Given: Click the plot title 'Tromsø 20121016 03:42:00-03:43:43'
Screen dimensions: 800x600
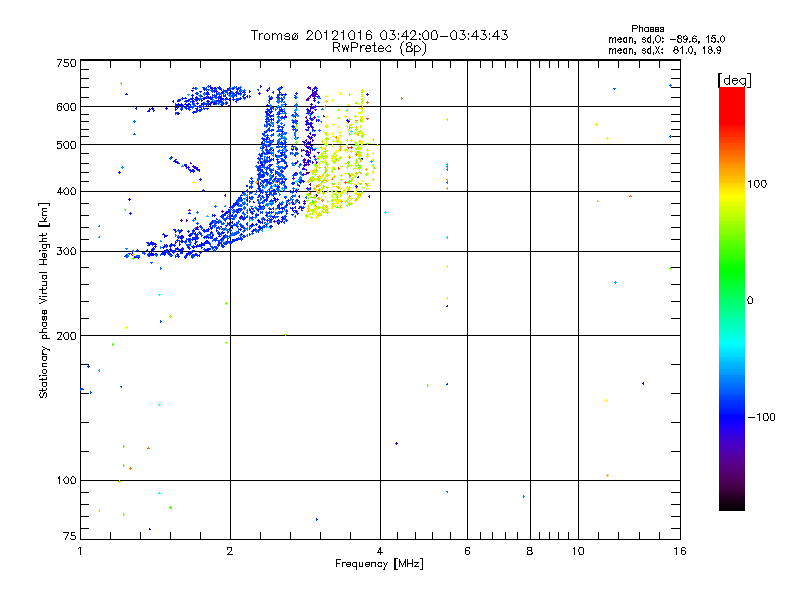Looking at the screenshot, I should (379, 35).
